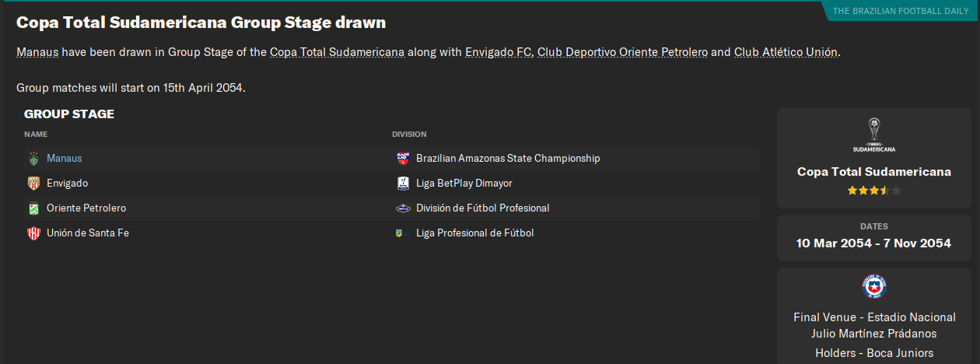Follow the Envigado FC link

(x=499, y=53)
